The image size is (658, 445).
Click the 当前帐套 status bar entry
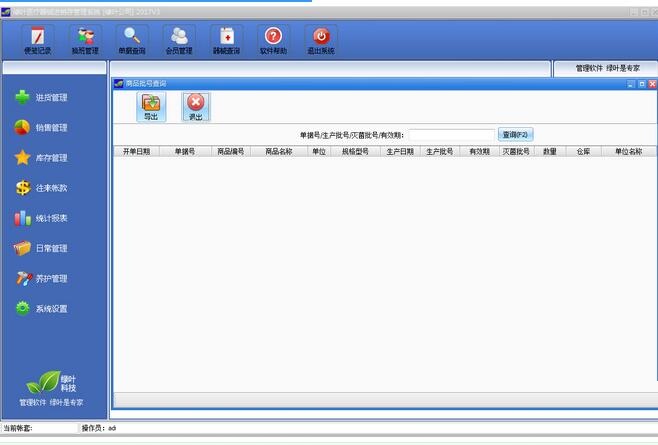[18, 428]
